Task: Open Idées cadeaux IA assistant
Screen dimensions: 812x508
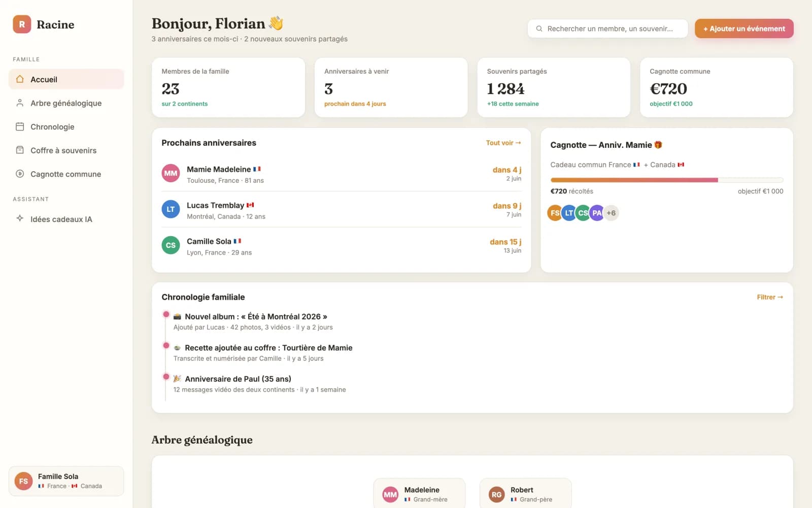Action: point(66,219)
